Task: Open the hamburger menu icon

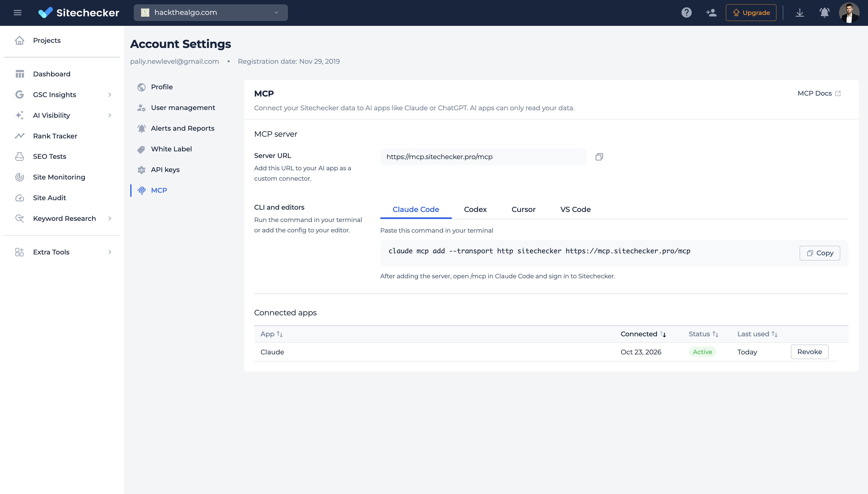Action: pyautogui.click(x=18, y=13)
